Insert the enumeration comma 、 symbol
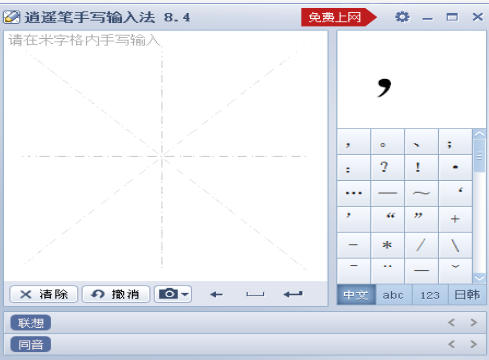Screen dimensions: 489x360 coord(421,142)
